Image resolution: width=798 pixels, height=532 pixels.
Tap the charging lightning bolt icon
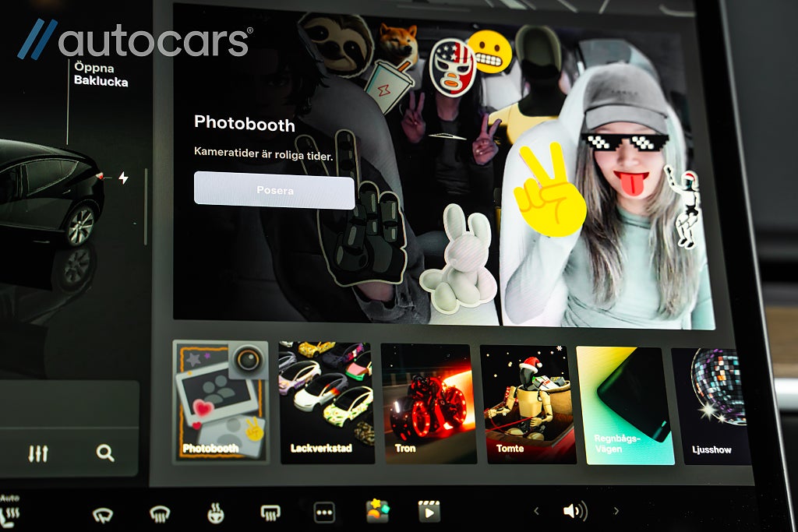pyautogui.click(x=123, y=178)
